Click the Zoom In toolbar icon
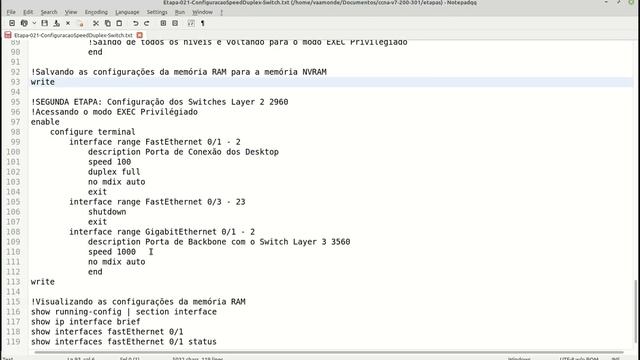Screen dimensions: 640x360 (x=163, y=23)
